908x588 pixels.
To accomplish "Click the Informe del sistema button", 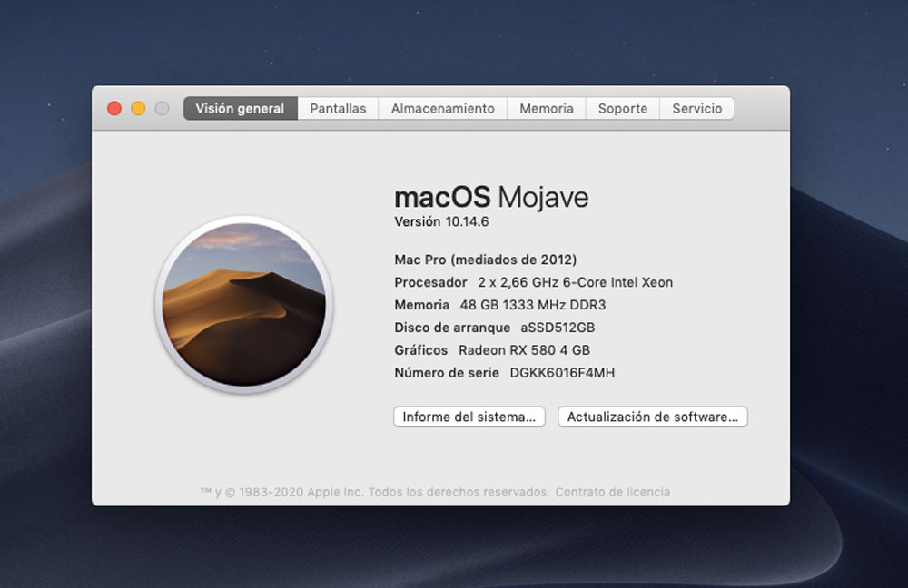I will click(469, 417).
